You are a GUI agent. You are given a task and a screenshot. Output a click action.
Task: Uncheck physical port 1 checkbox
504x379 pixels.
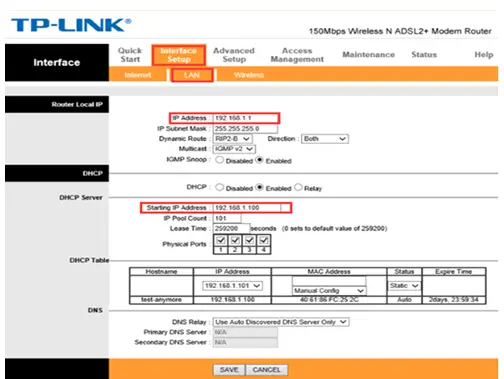(221, 240)
